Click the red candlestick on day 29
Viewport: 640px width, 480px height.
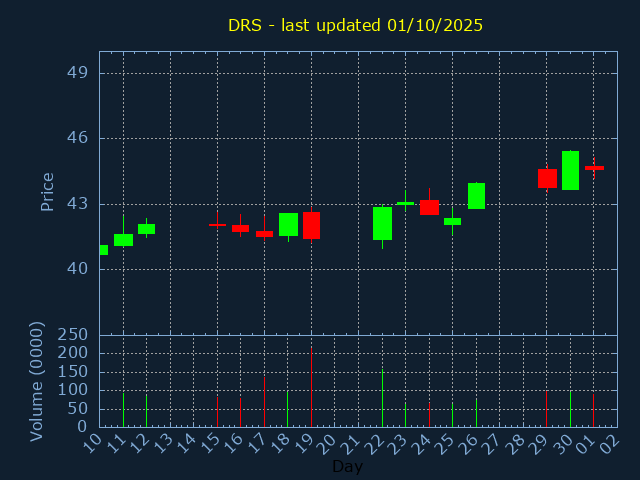pyautogui.click(x=547, y=178)
